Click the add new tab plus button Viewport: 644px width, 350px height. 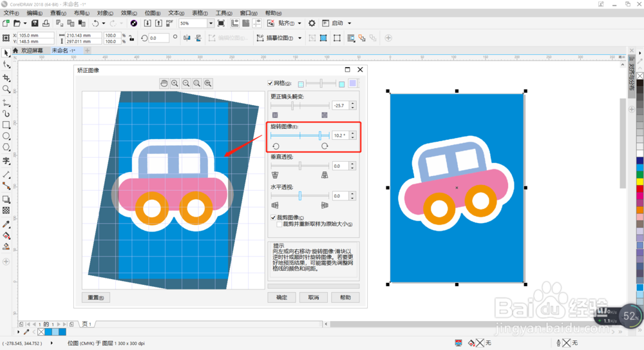(x=87, y=50)
